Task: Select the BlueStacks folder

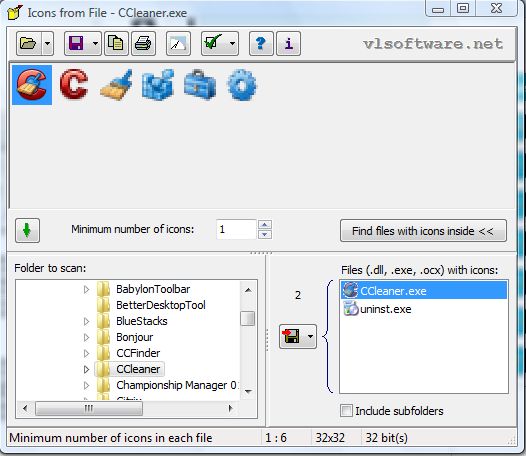Action: pos(142,321)
